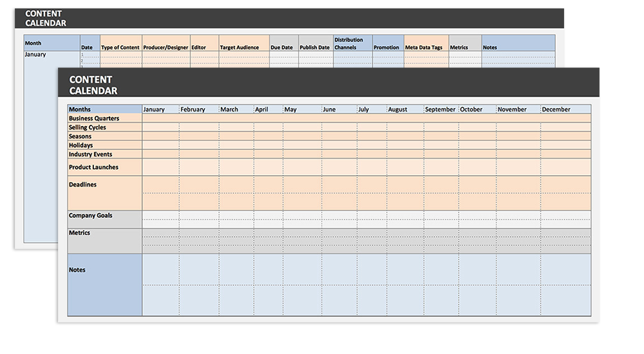Select the Type of Content column header
The width and height of the screenshot is (644, 354).
tap(121, 43)
